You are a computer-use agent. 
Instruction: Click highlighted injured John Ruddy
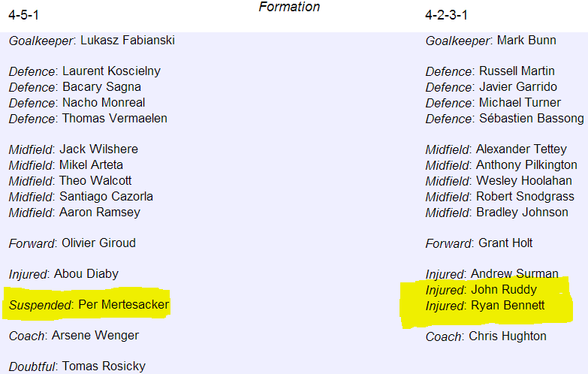click(x=481, y=290)
